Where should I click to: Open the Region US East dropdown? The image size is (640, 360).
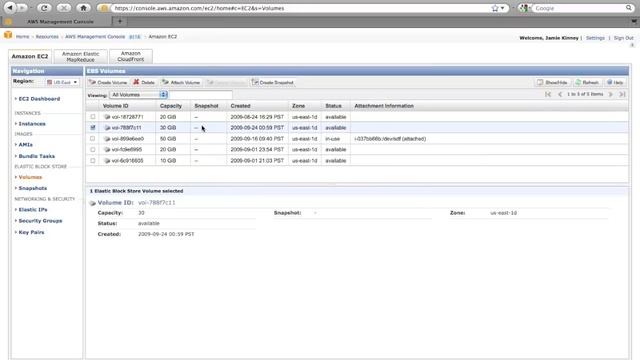click(x=62, y=82)
